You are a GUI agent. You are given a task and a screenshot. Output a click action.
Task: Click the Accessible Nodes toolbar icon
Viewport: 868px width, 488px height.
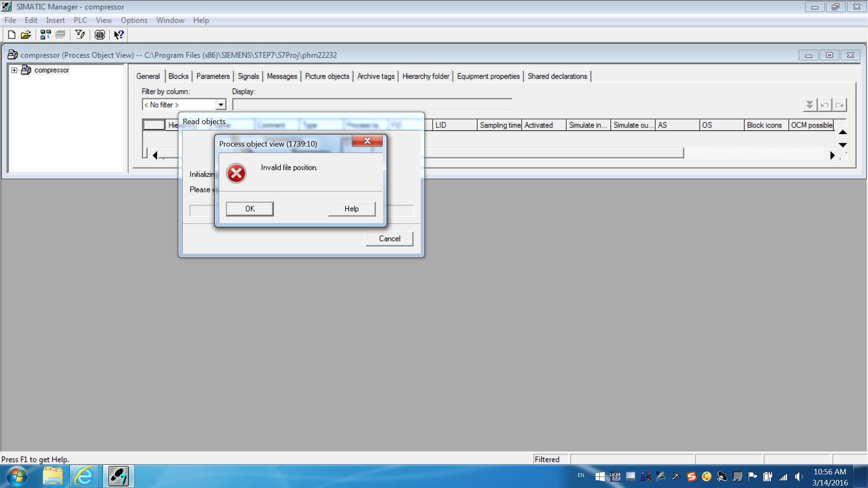[x=45, y=35]
